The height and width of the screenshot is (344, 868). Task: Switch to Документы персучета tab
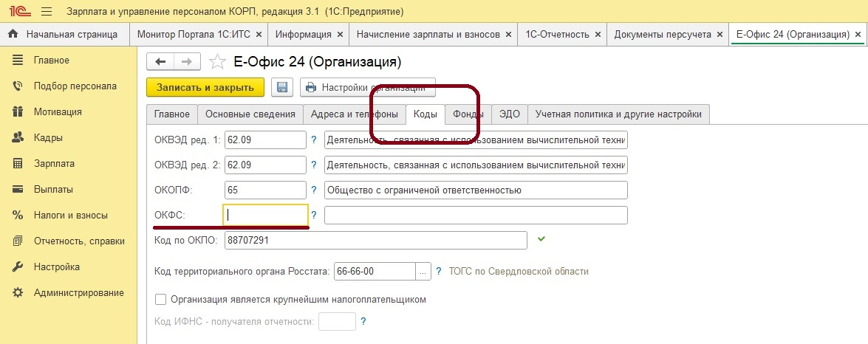point(663,34)
